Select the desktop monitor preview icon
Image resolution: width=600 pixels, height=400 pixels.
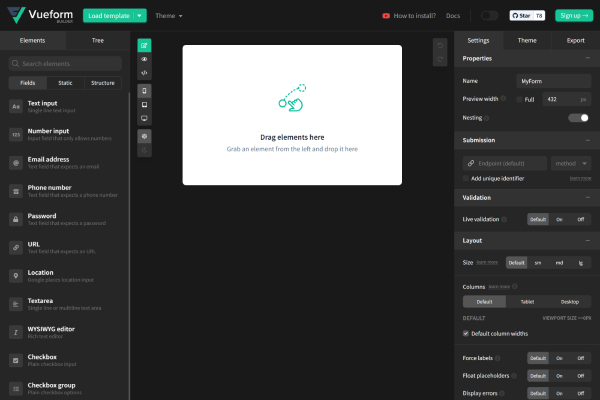click(144, 118)
